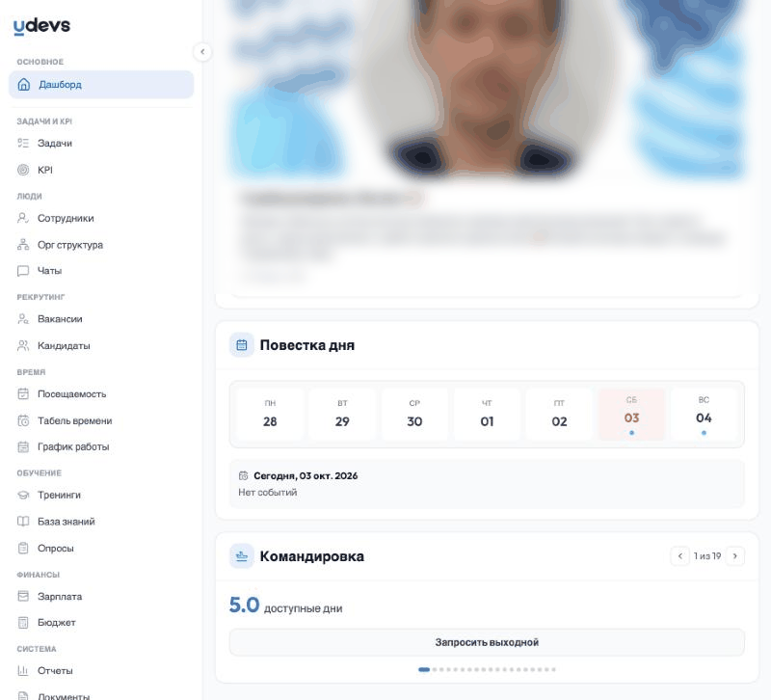This screenshot has height=700, width=771.
Task: Select the highlighted Saturday 03 day
Action: pos(631,415)
